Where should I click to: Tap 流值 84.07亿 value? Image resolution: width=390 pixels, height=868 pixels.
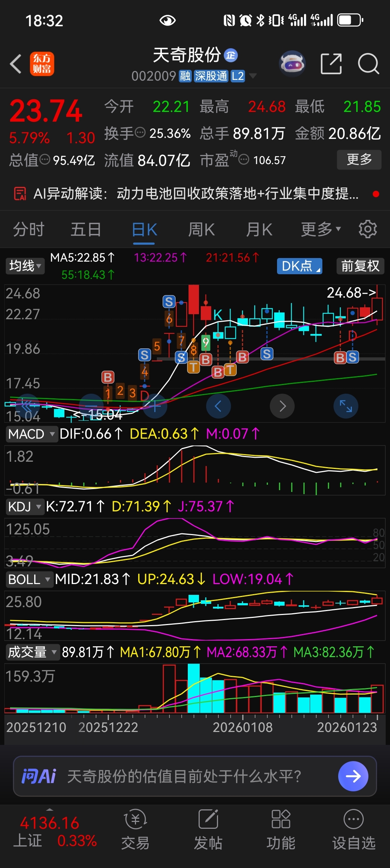click(x=147, y=160)
